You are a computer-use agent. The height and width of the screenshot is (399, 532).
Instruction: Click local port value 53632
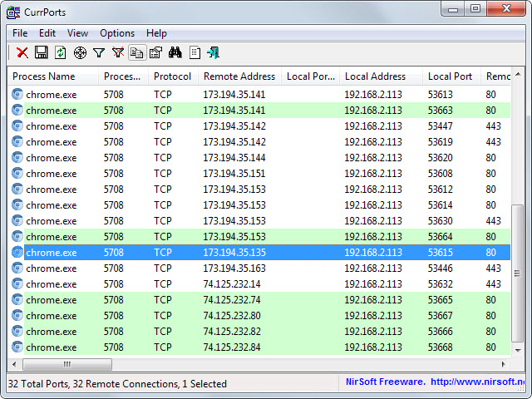440,284
